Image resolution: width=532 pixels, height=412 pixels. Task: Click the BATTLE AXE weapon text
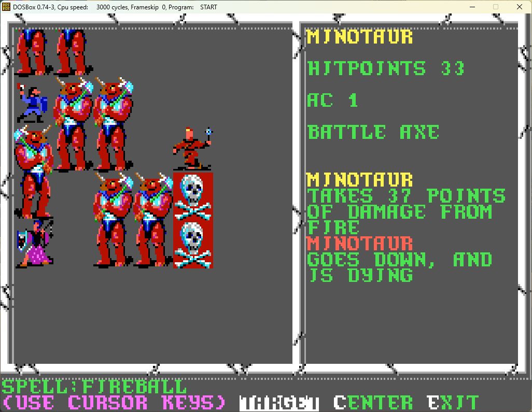[x=373, y=132]
